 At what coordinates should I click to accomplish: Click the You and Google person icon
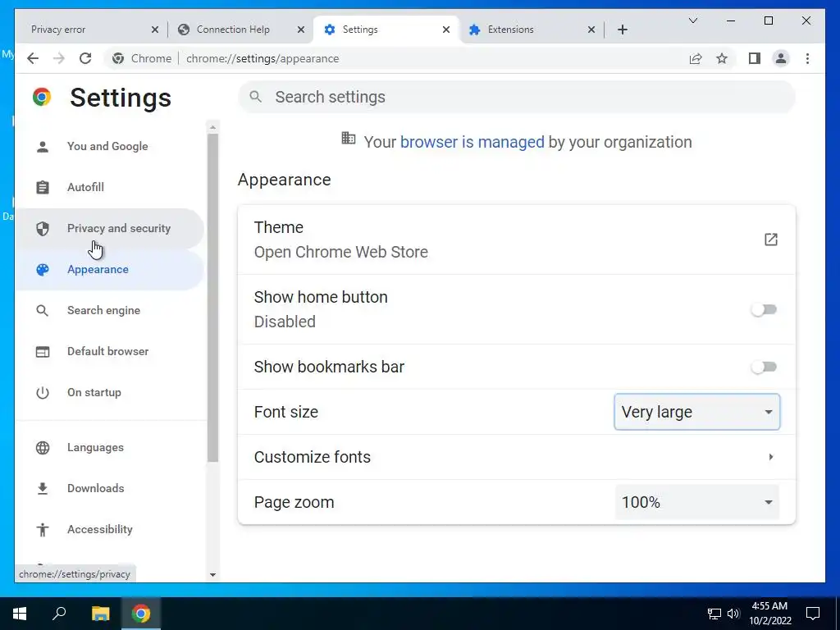[43, 146]
